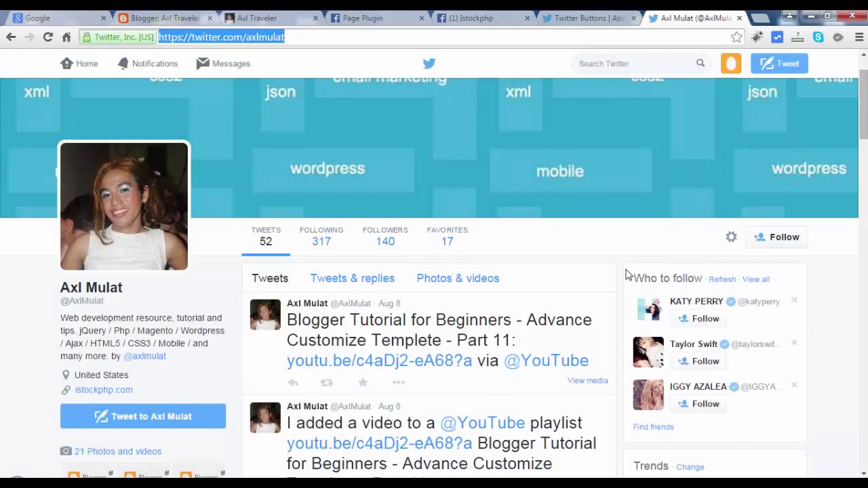
Task: Click @axlmulat mention in bio
Action: coord(144,356)
